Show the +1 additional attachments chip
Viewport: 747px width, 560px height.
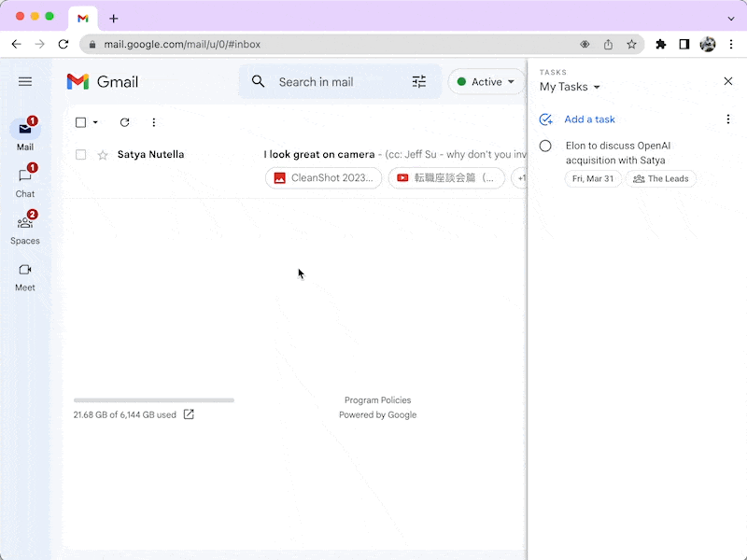519,178
